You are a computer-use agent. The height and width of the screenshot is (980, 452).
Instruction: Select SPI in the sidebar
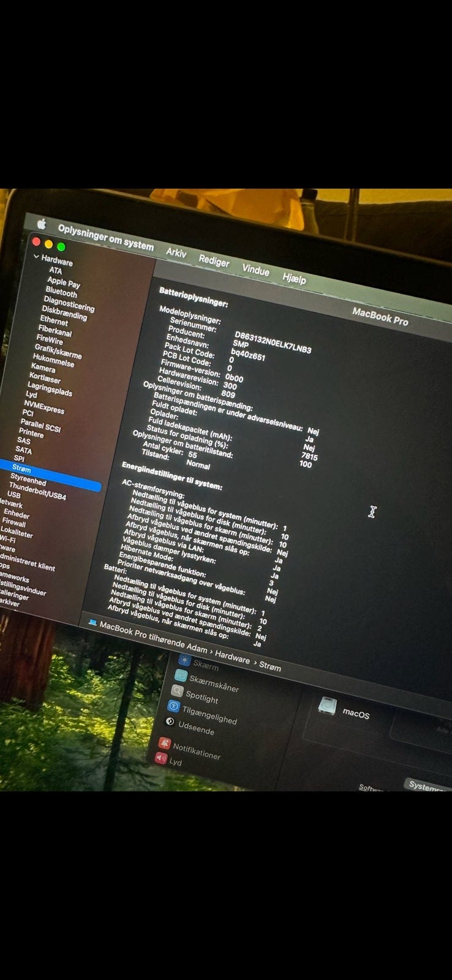pos(20,458)
